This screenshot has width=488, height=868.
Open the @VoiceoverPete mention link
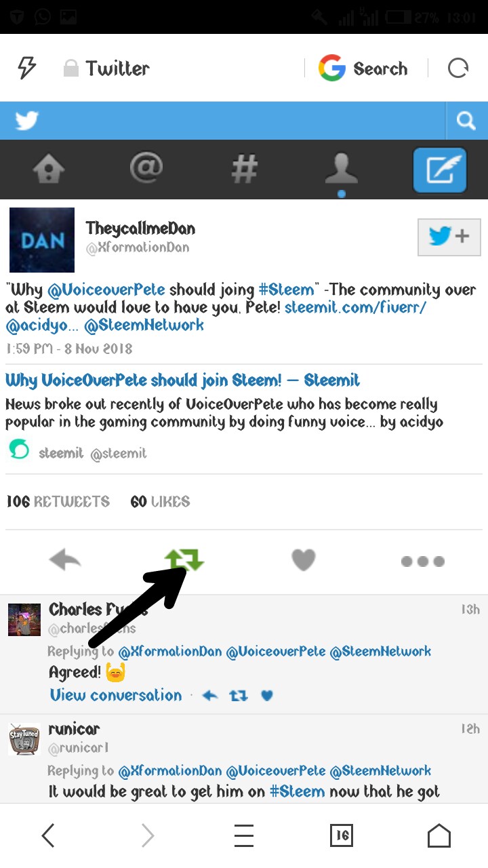106,290
